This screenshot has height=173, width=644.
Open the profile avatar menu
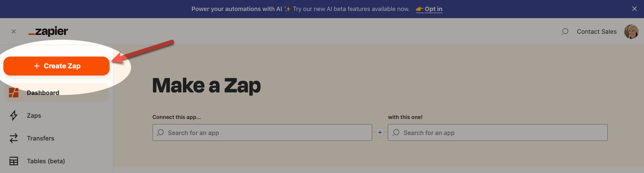click(631, 32)
